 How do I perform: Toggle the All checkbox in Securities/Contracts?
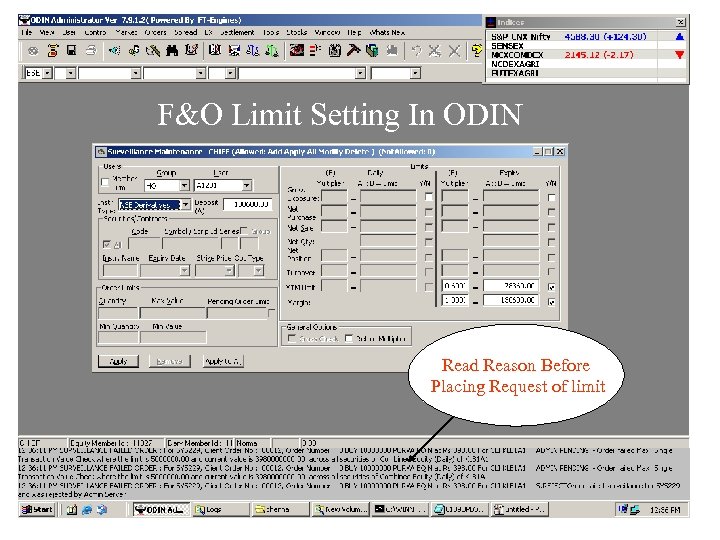(107, 244)
